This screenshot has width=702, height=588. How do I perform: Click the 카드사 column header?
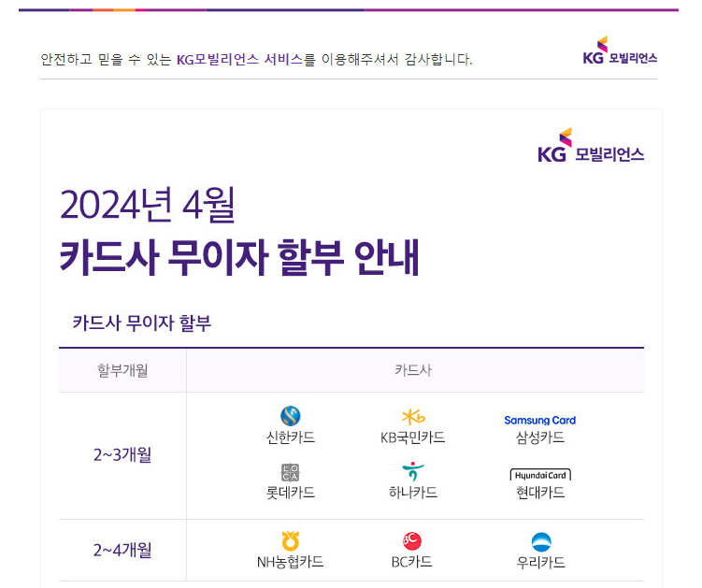point(413,370)
